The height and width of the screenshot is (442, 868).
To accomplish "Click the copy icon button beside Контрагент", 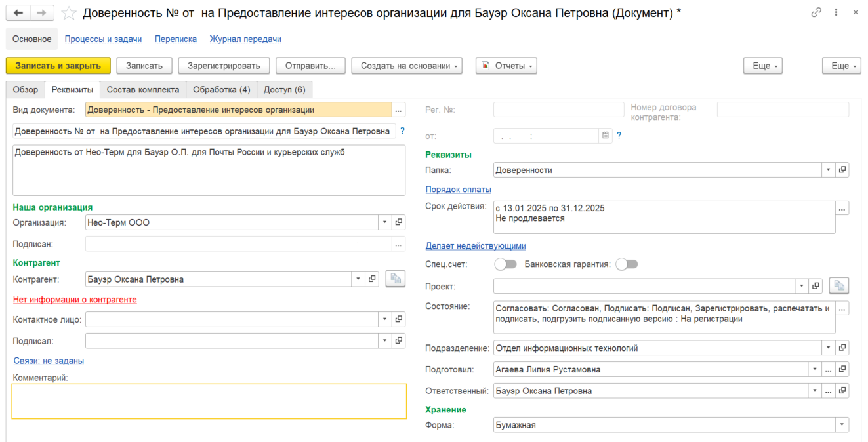I will coord(395,279).
